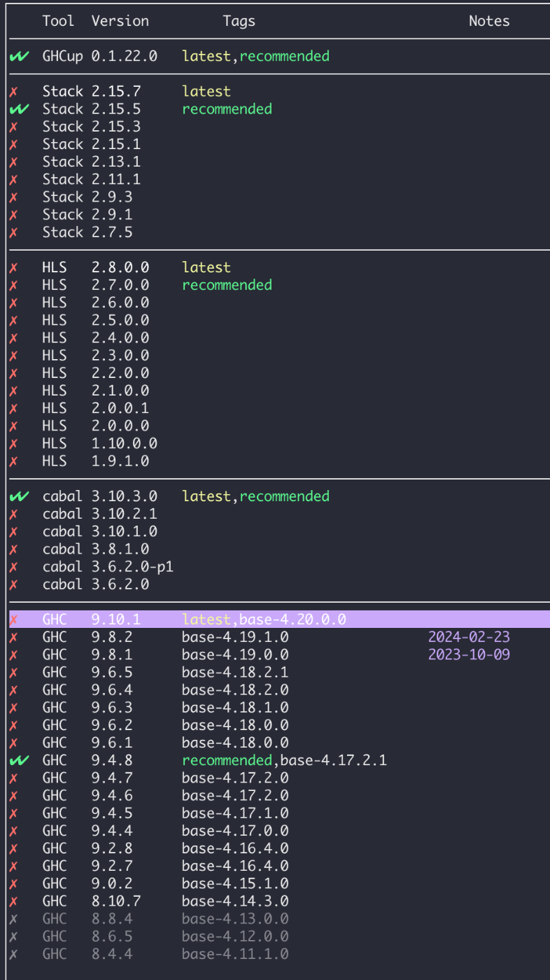Click the red X beside cabal 3.6.2.0-p1
Screen dimensions: 550x980
(13, 567)
